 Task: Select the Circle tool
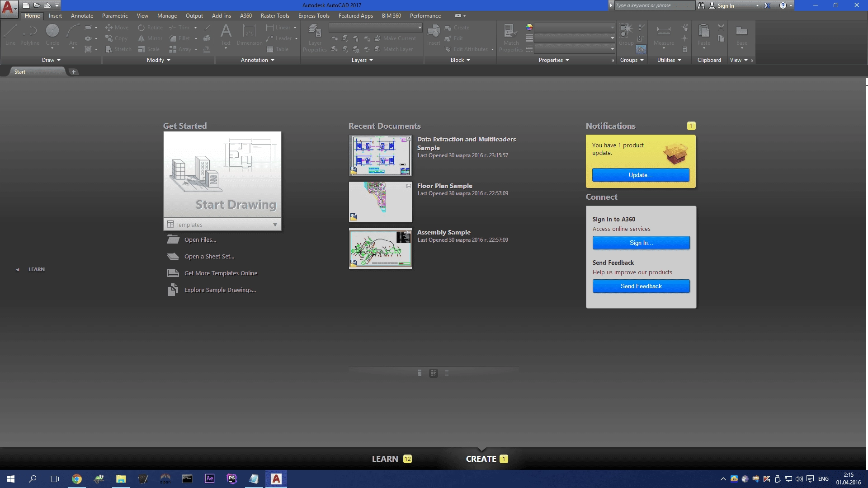(52, 35)
